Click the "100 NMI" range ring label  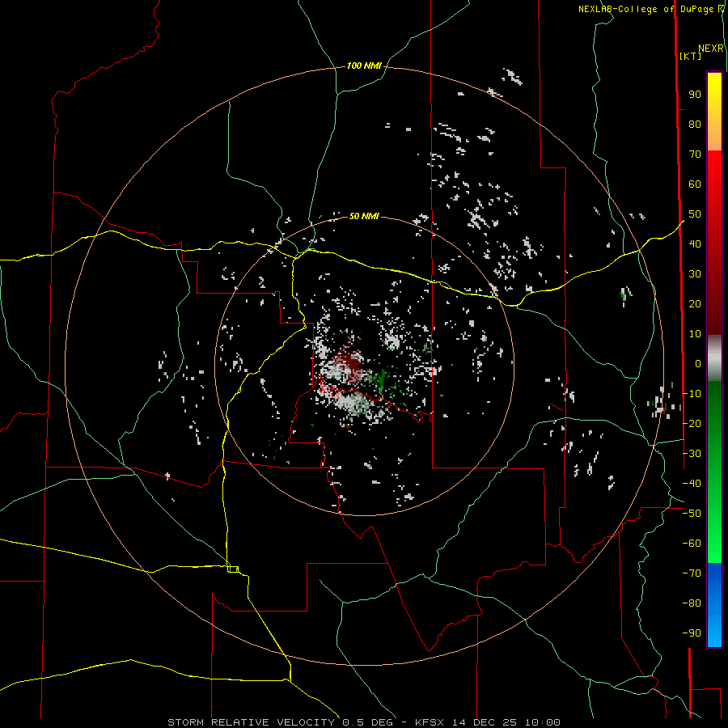click(364, 66)
